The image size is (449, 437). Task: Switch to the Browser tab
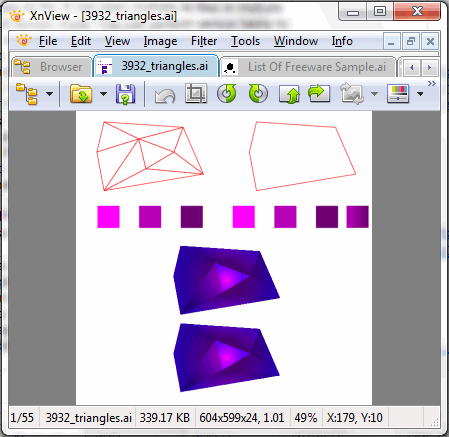coord(52,67)
